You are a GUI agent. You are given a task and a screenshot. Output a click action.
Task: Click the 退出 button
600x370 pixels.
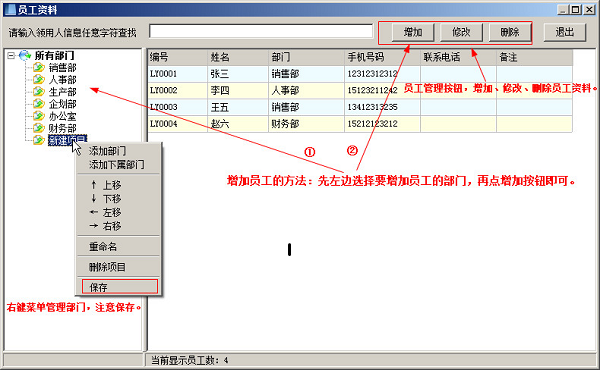[x=565, y=32]
